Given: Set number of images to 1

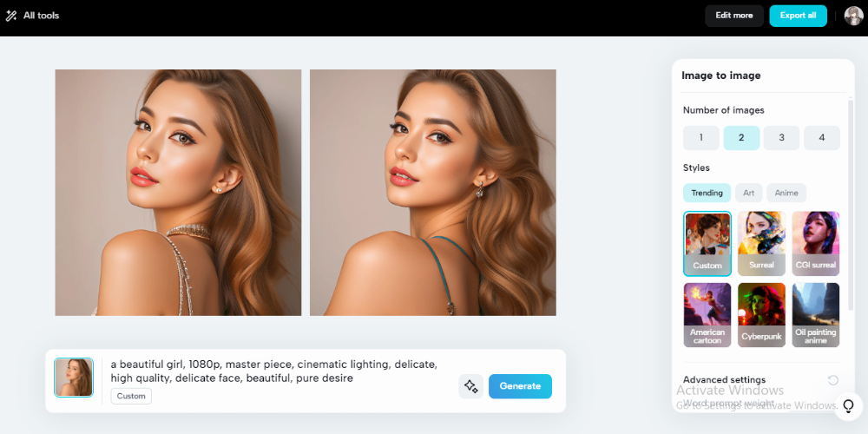Looking at the screenshot, I should [x=700, y=138].
